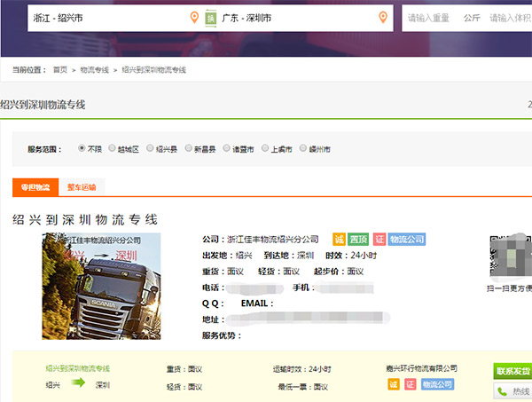Select the 不限 service range option

(82, 148)
